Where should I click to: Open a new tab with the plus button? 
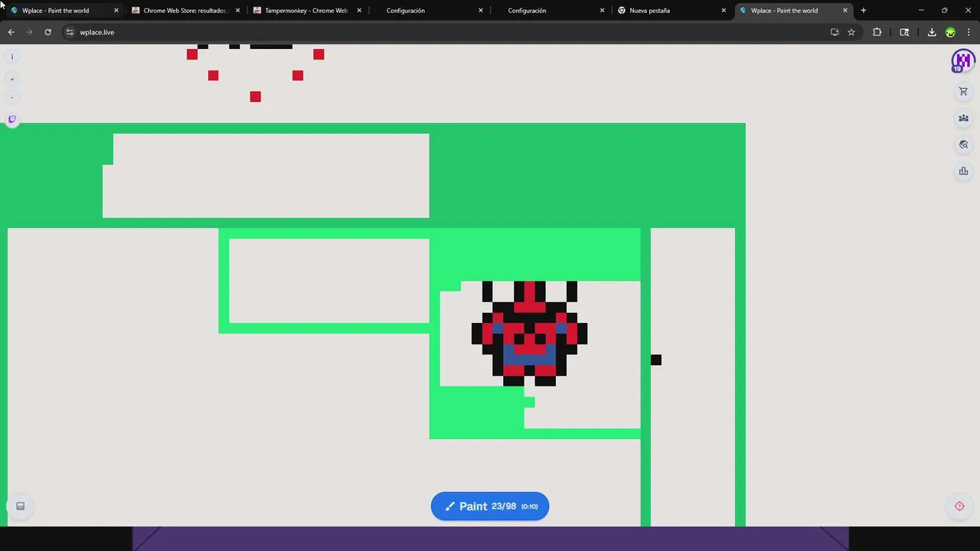click(864, 11)
